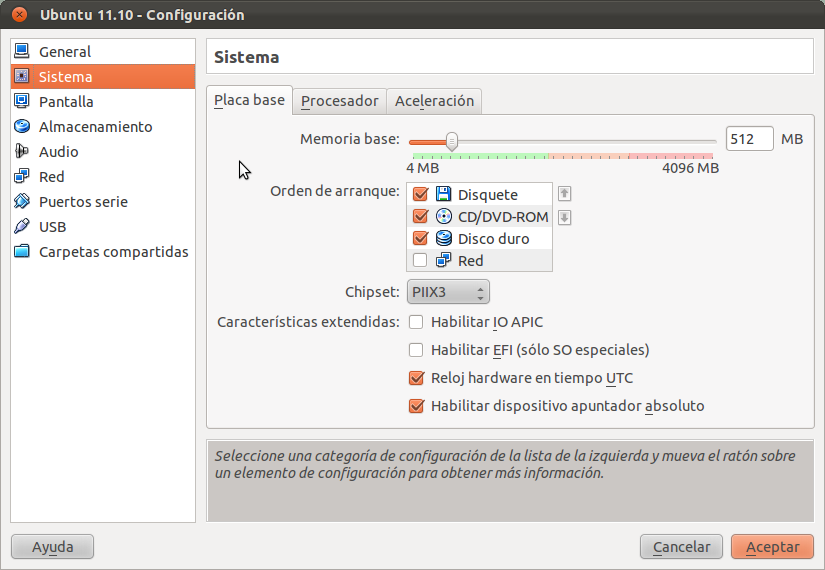This screenshot has height=570, width=825.
Task: Click the Memoria base slider handle
Action: point(451,141)
